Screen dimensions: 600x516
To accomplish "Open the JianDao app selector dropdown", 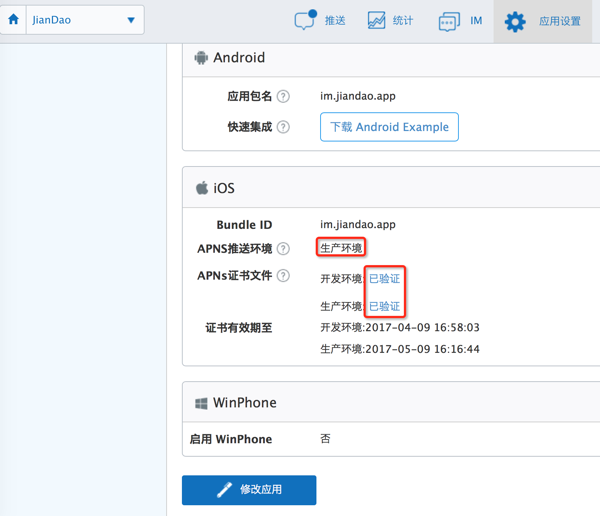I will [x=85, y=20].
